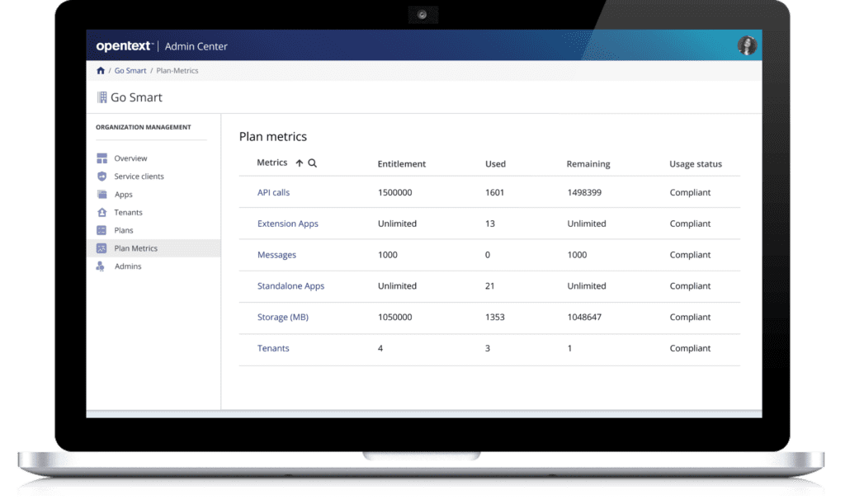
Task: Click the home icon in breadcrumb
Action: (x=100, y=71)
